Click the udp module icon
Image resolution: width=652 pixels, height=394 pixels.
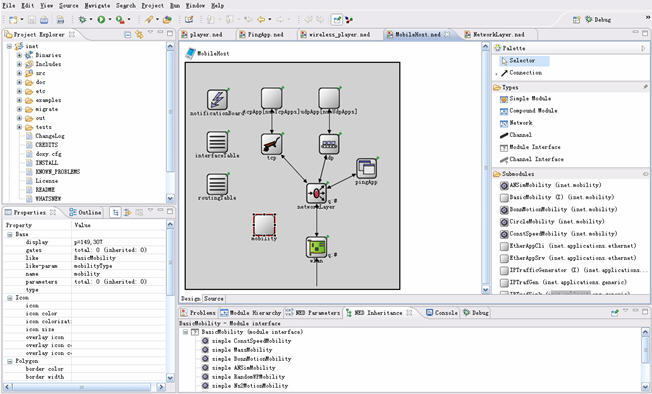tap(329, 144)
